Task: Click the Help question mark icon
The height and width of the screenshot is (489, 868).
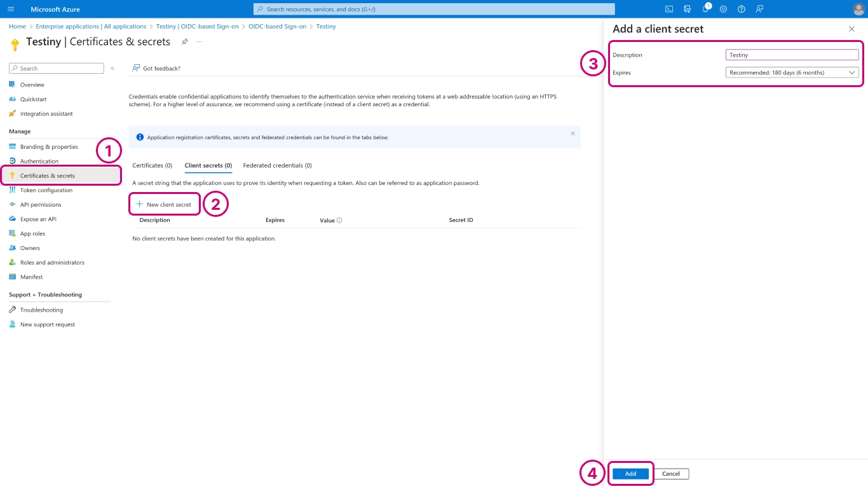Action: coord(742,9)
